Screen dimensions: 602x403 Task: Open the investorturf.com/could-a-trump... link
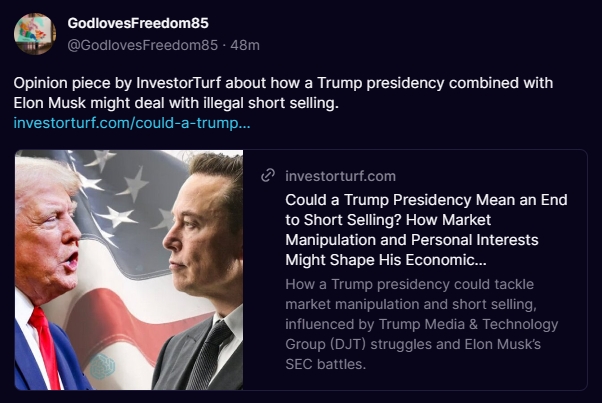point(132,123)
